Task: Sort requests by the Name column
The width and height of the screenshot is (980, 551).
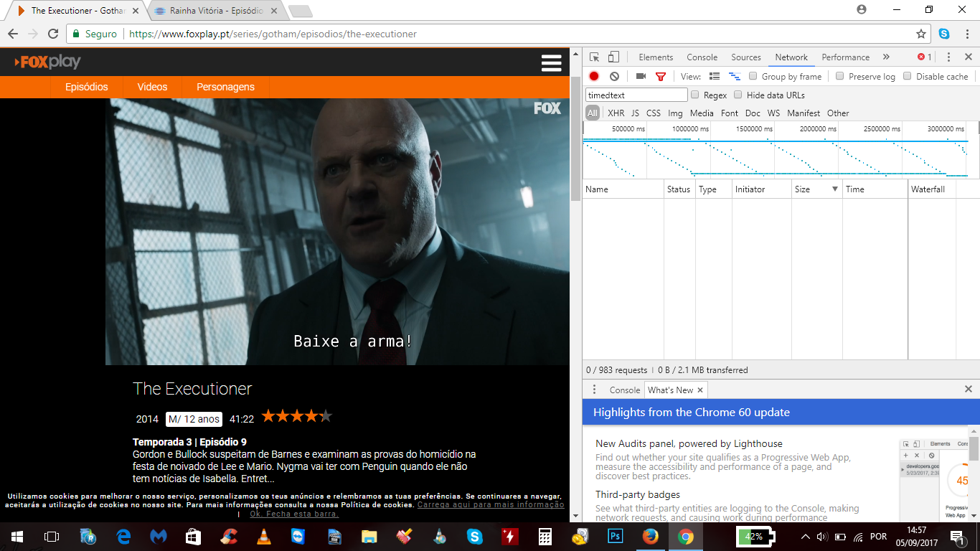Action: [x=623, y=189]
